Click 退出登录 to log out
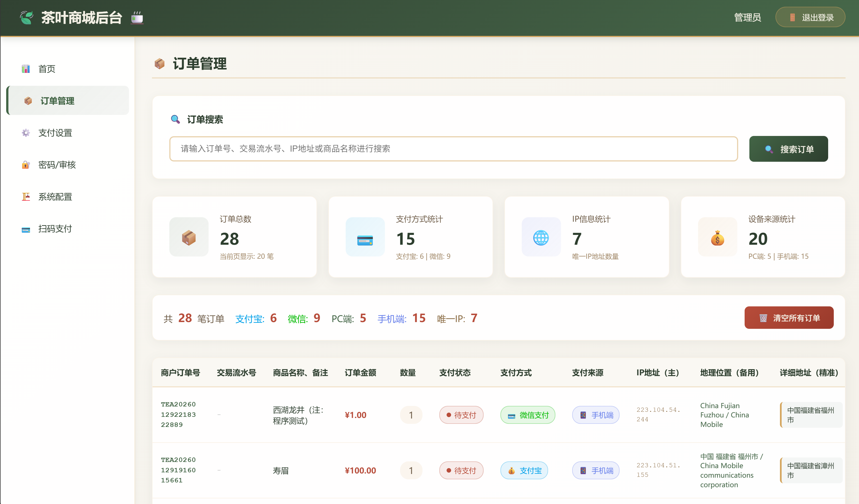The width and height of the screenshot is (859, 504). (810, 17)
